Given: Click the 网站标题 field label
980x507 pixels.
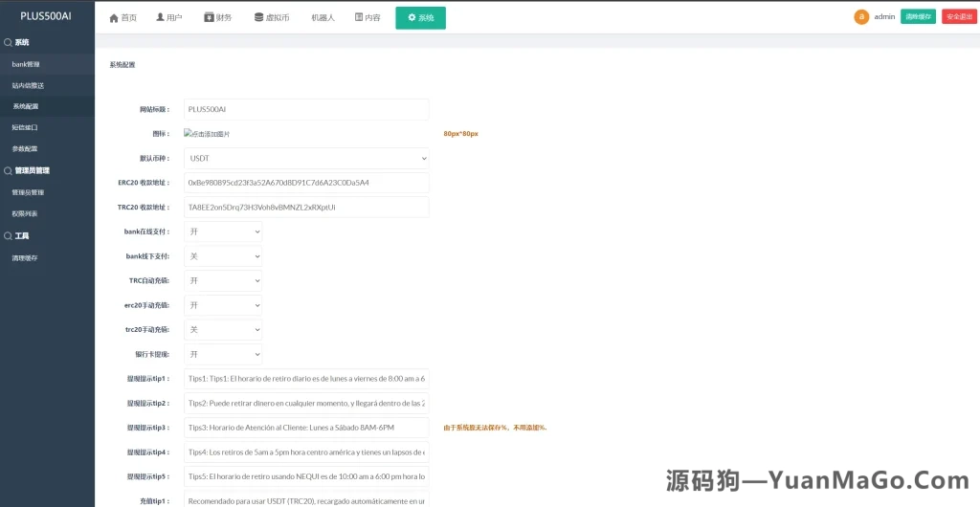Looking at the screenshot, I should (154, 109).
